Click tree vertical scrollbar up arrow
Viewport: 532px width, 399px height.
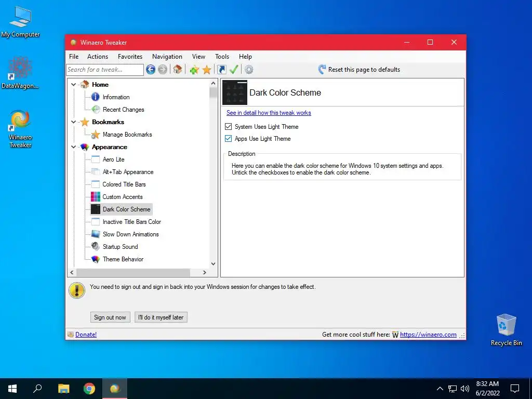point(213,83)
